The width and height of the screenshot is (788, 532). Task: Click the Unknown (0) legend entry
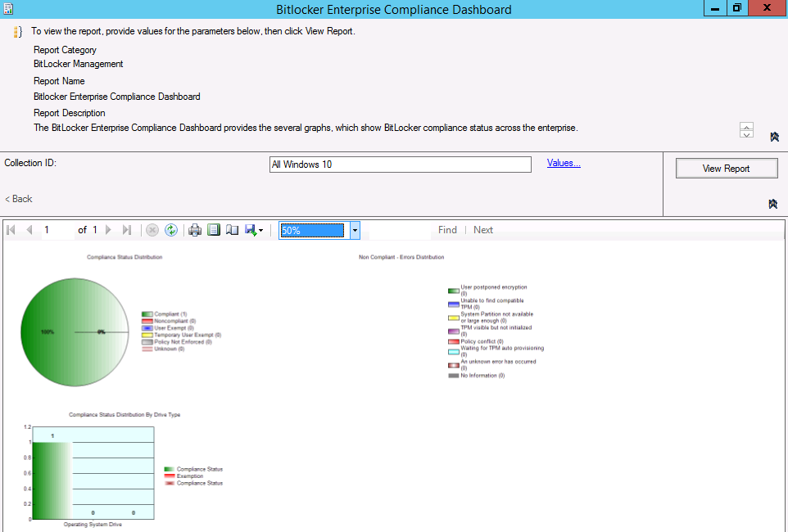pyautogui.click(x=163, y=349)
